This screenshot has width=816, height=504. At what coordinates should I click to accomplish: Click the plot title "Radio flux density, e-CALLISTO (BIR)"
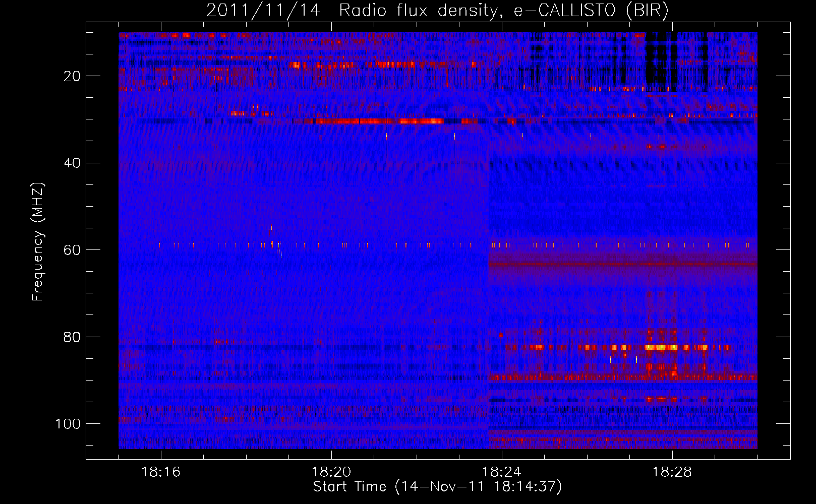[x=503, y=11]
